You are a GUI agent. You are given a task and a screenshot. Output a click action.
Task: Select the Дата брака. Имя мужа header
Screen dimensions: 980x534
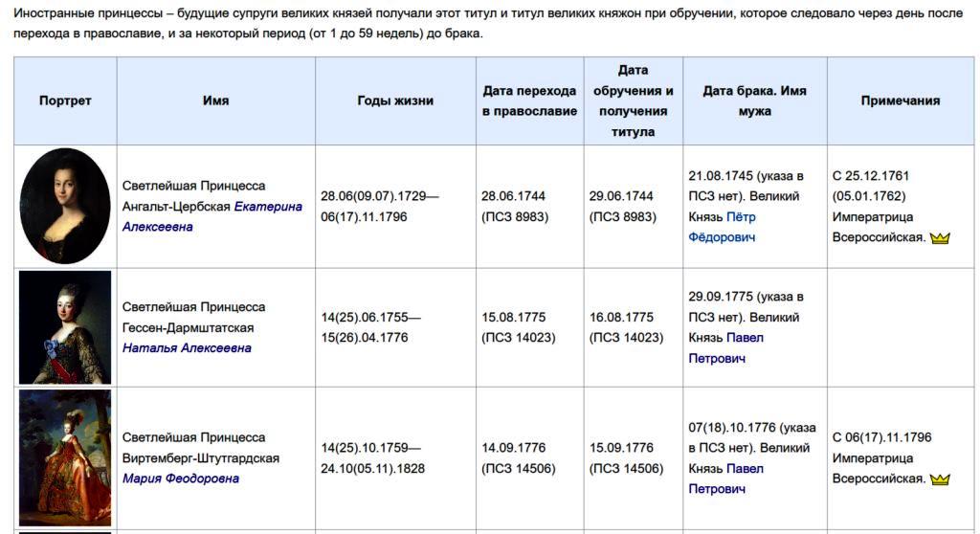click(754, 100)
